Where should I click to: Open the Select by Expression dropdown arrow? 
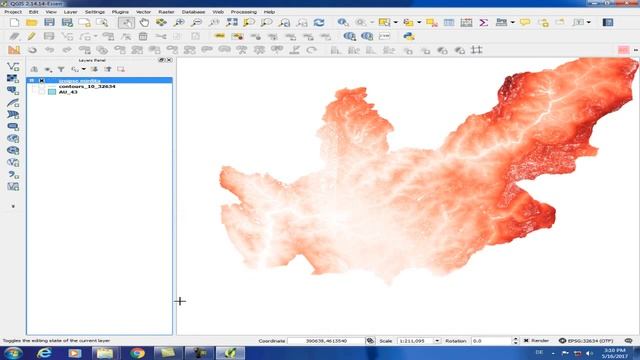coord(419,22)
